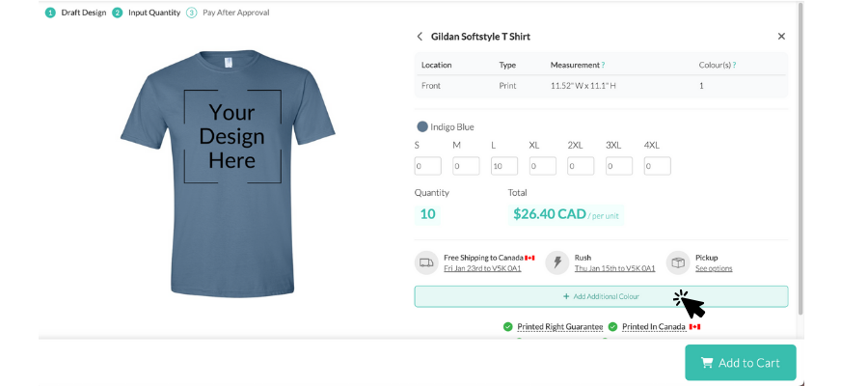Click the Printed Right Guarantee checkmark icon

(x=507, y=327)
